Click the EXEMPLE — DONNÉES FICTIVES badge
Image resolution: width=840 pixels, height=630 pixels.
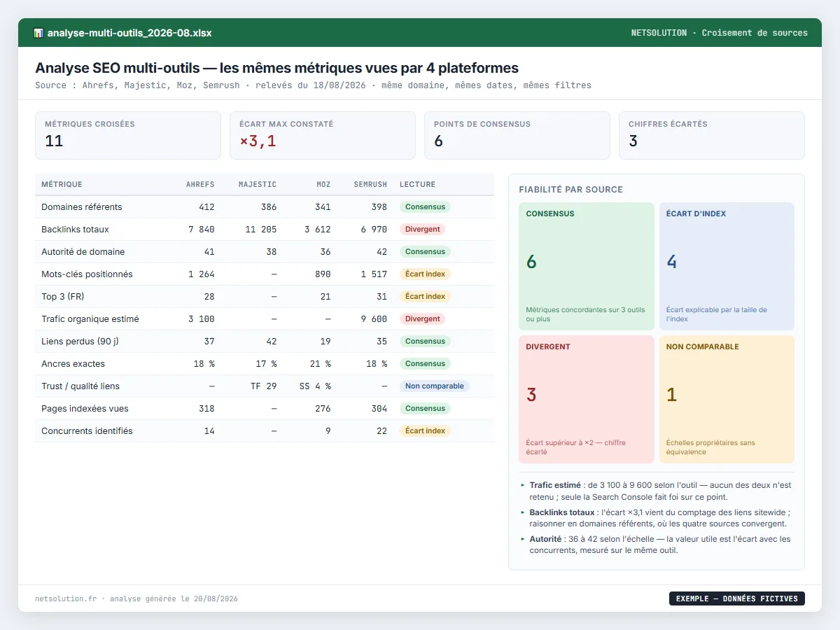click(x=736, y=598)
